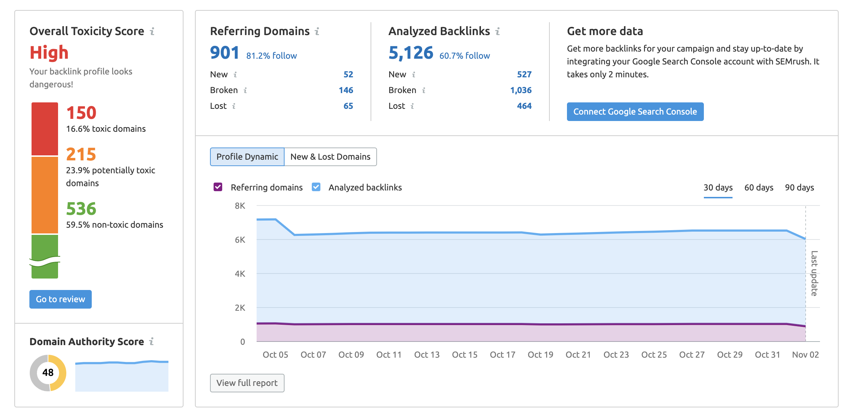
Task: Click the Connect Google Search Console button
Action: 635,112
